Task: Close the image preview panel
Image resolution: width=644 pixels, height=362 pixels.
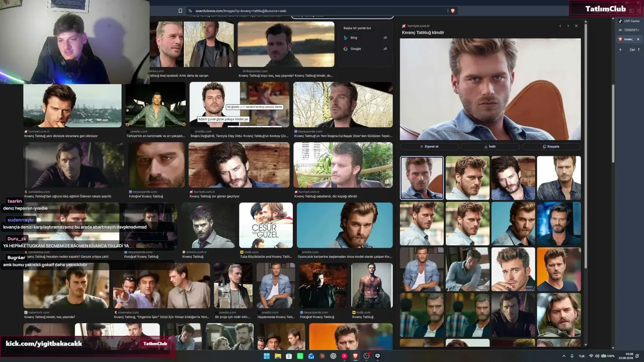Action: (x=576, y=26)
